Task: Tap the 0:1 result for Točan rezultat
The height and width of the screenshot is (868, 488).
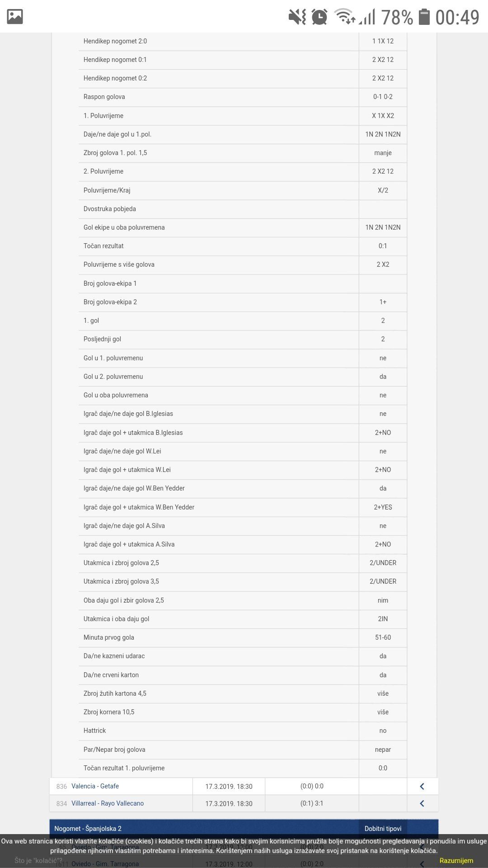Action: click(383, 246)
